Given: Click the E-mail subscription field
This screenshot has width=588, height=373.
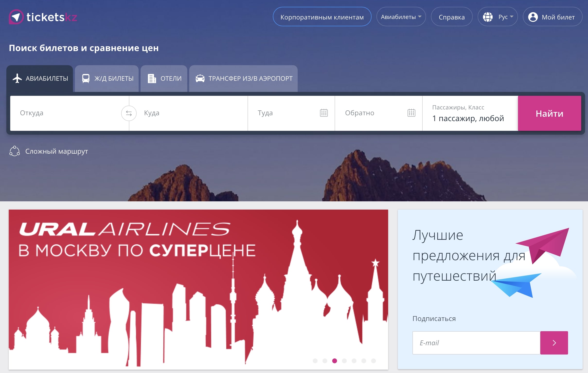Looking at the screenshot, I should click(x=476, y=343).
